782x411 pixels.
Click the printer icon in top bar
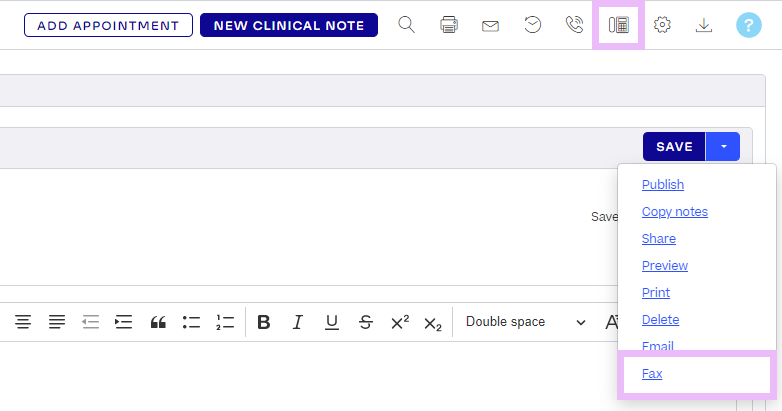pos(449,25)
